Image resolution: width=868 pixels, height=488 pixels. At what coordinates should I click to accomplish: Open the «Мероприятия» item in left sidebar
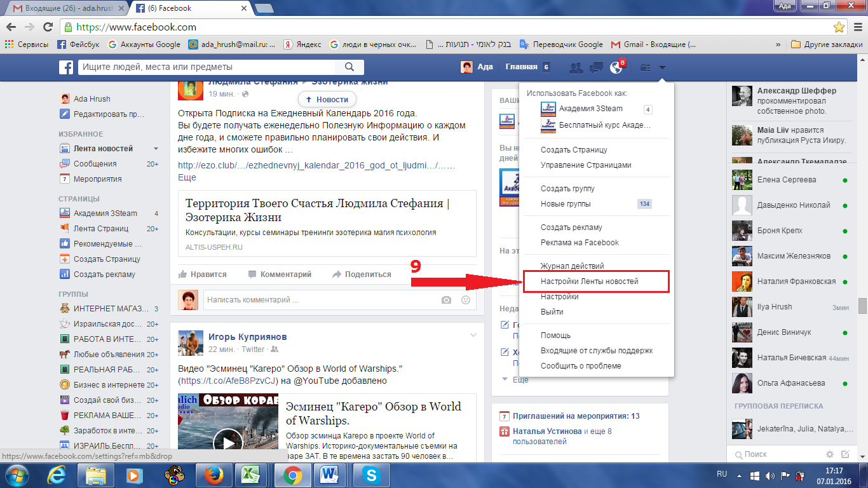click(x=97, y=179)
